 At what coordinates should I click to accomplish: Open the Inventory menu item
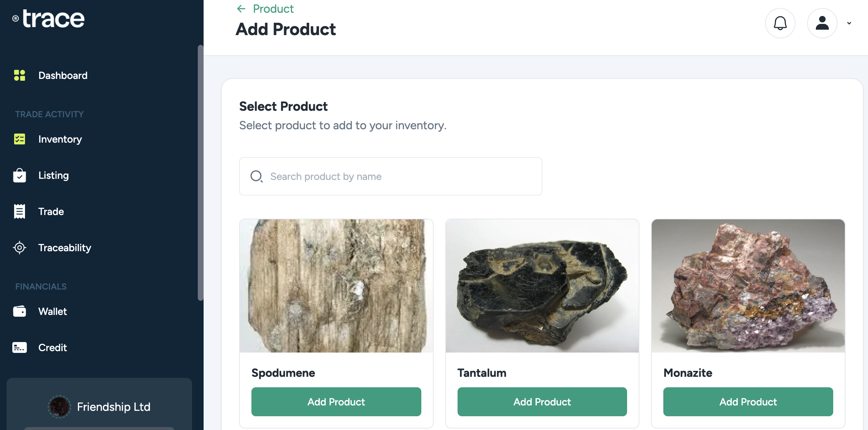[60, 139]
